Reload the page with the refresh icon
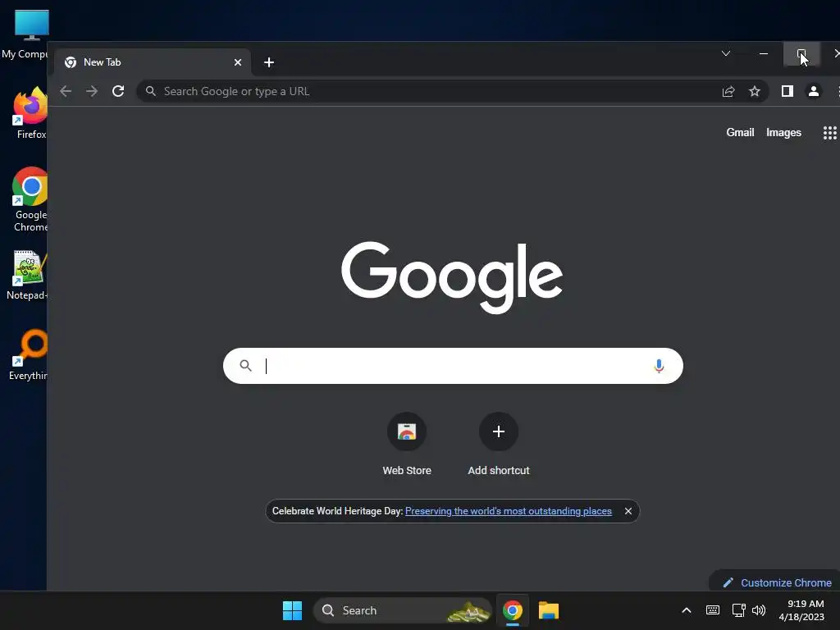This screenshot has width=840, height=630. click(118, 91)
